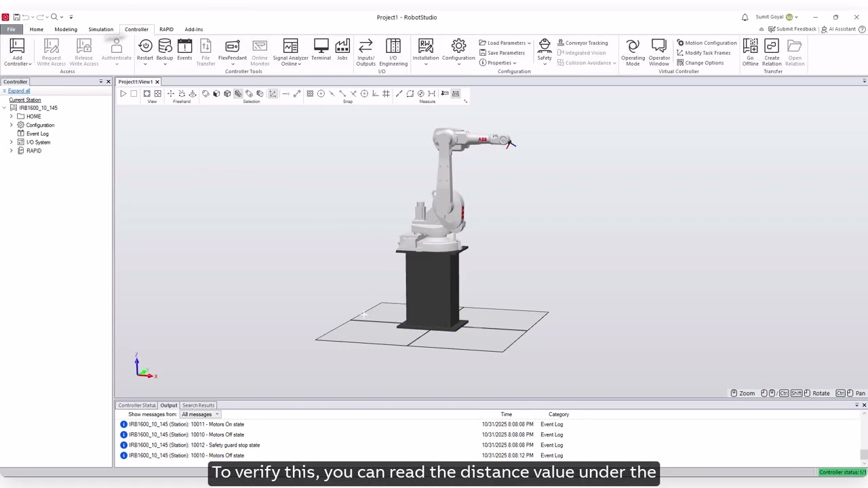Toggle the keep measurement markups icon

click(443, 94)
